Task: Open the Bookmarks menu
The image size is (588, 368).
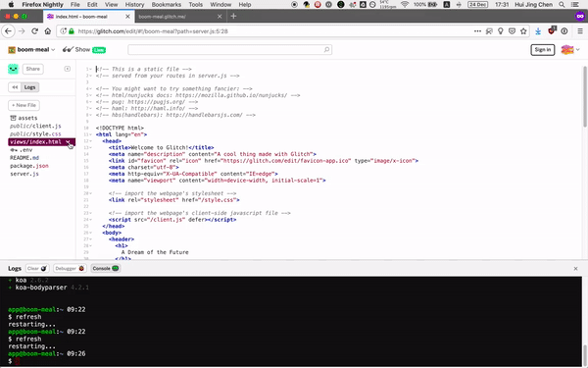Action: [167, 5]
